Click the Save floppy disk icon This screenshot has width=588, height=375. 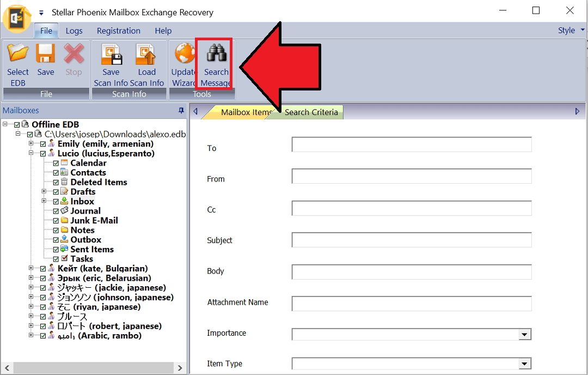tap(45, 53)
